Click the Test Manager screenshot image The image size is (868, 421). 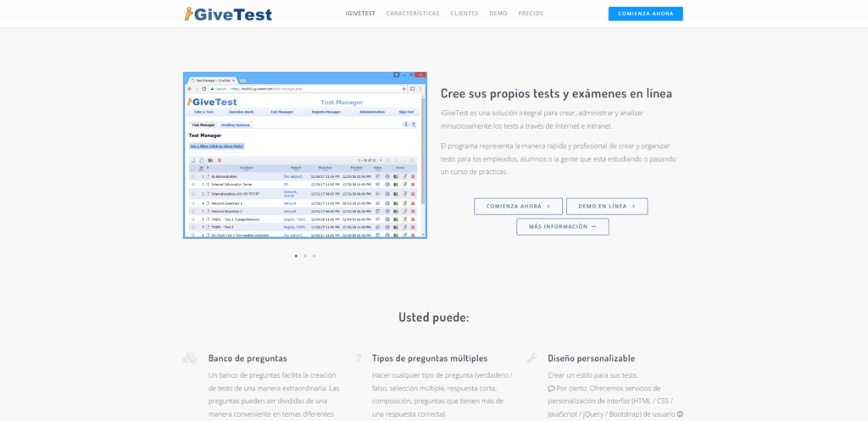coord(305,156)
